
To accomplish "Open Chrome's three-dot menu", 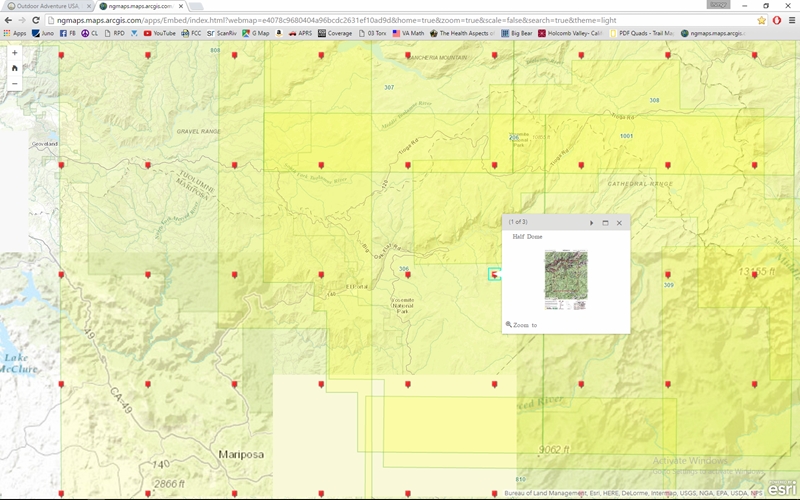I will 790,20.
